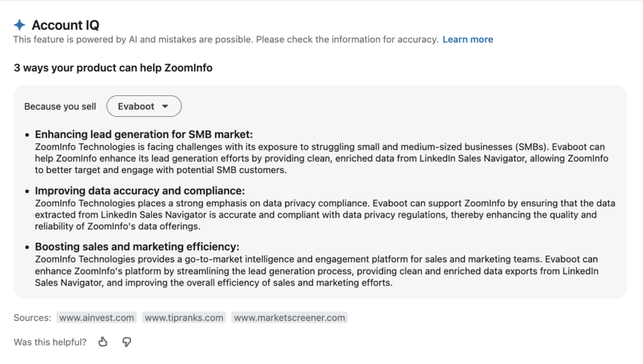Click the bullet point beside Enhancing lead generation

tap(27, 135)
